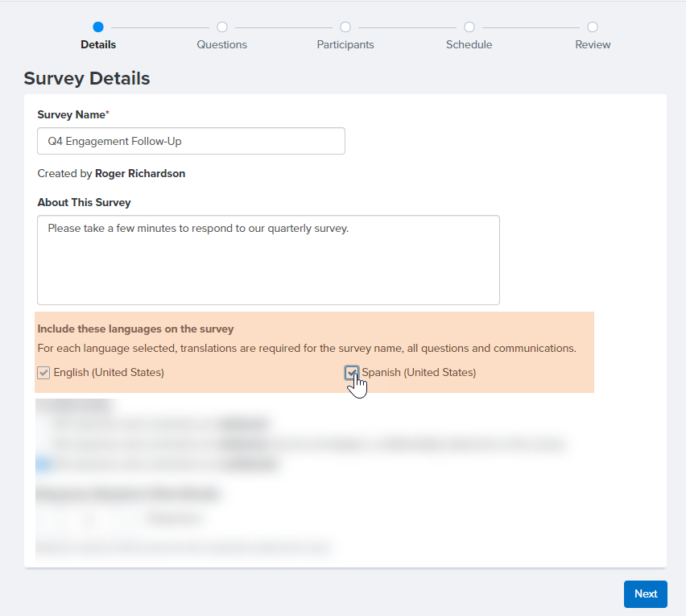
Task: Open the Review step circle
Action: coord(593,25)
